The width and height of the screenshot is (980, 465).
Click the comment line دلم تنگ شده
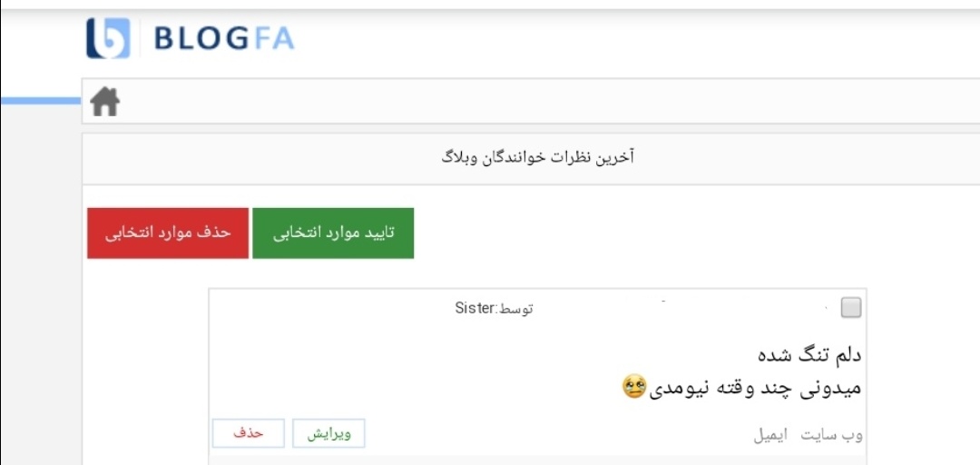click(809, 355)
